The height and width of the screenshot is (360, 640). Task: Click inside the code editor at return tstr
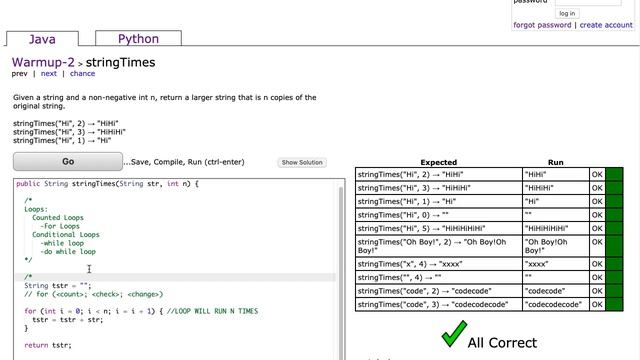click(x=48, y=345)
